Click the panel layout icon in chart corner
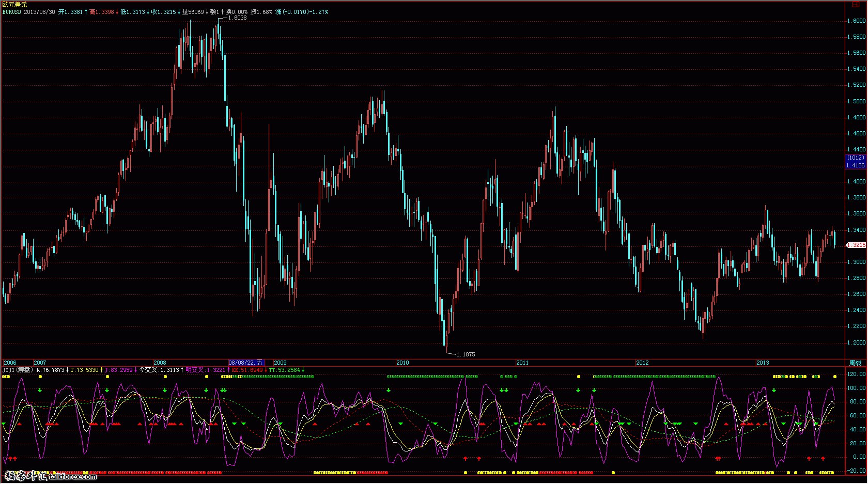Screen dimensions: 868x484 856,4
